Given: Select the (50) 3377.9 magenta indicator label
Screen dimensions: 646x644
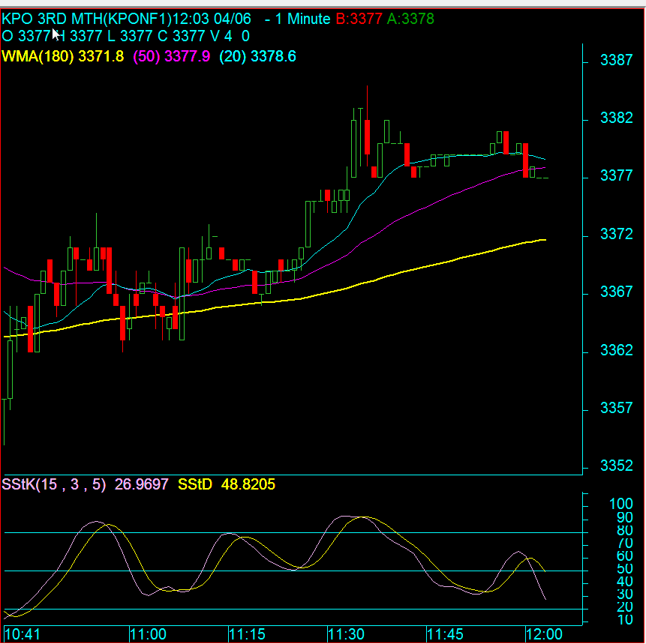Looking at the screenshot, I should pyautogui.click(x=171, y=56).
